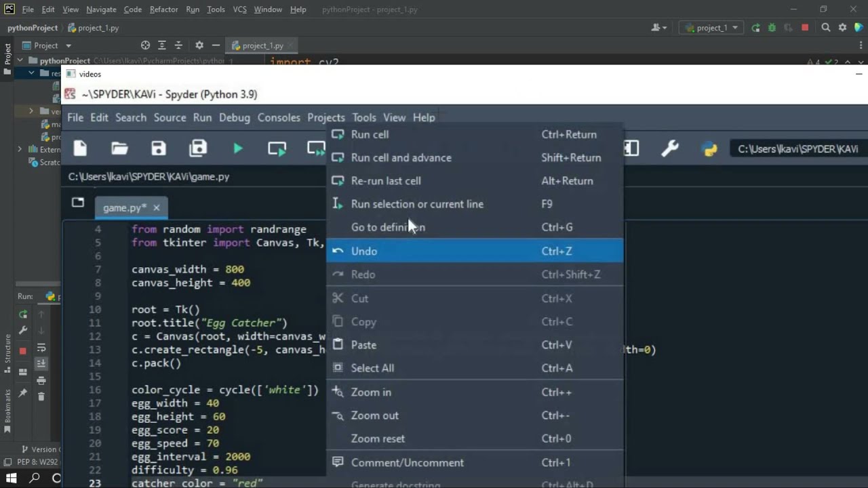The image size is (868, 488).
Task: Click Spyder's maximize current pane icon
Action: click(631, 148)
